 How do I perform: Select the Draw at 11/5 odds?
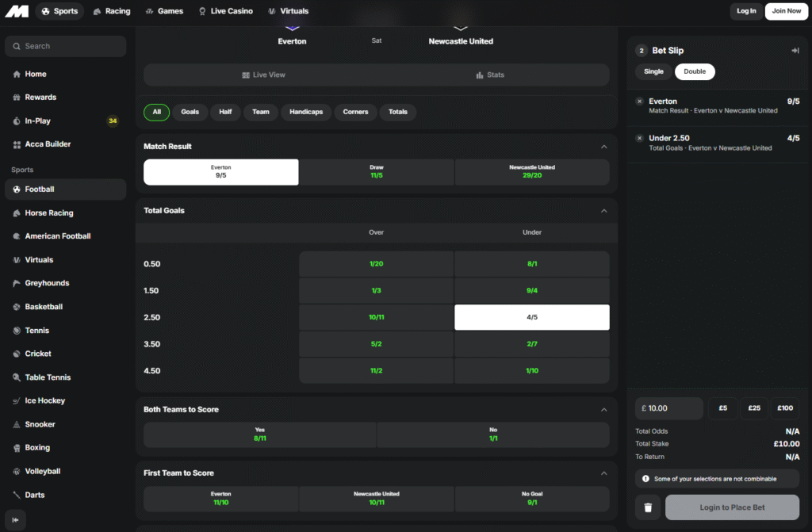[376, 172]
